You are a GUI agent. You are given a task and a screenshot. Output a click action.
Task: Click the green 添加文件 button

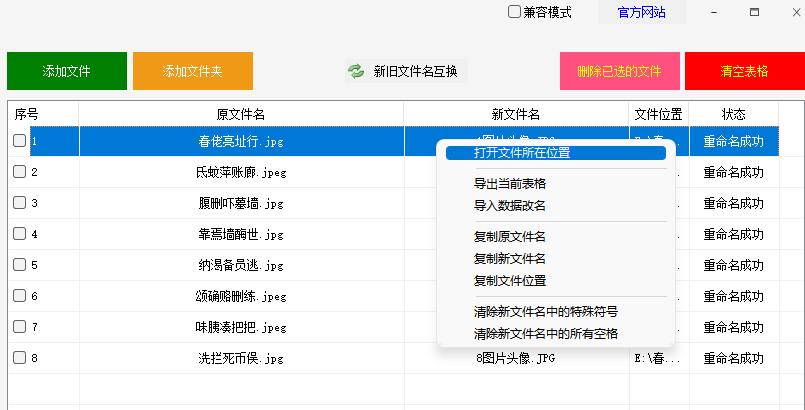click(67, 71)
